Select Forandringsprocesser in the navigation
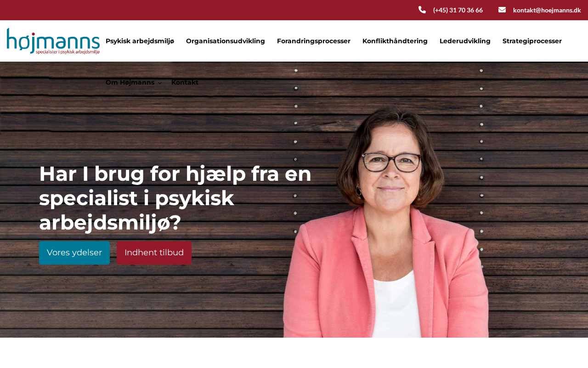Viewport: 588px width, 368px height. pos(314,41)
